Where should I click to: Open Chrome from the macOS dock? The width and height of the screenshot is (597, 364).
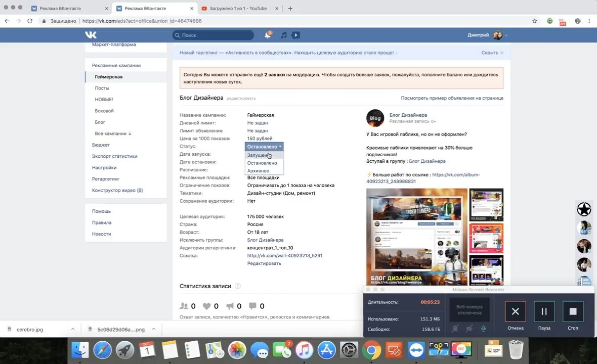click(x=371, y=350)
